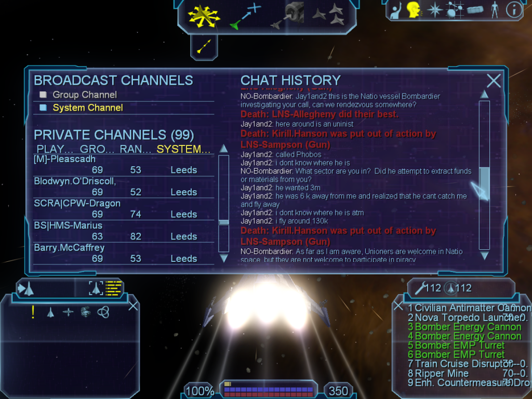Click the hull and shield status bars

coord(269,389)
